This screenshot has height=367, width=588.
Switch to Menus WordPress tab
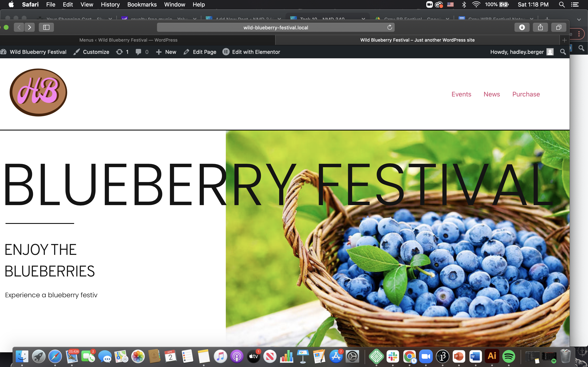point(128,40)
